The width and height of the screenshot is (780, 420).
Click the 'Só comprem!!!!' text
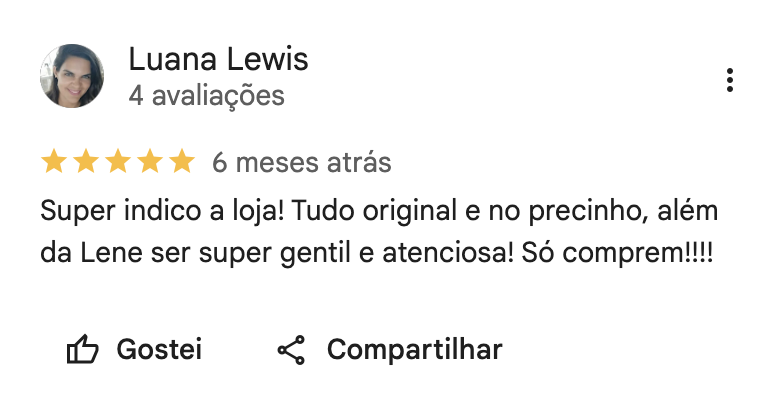point(617,253)
